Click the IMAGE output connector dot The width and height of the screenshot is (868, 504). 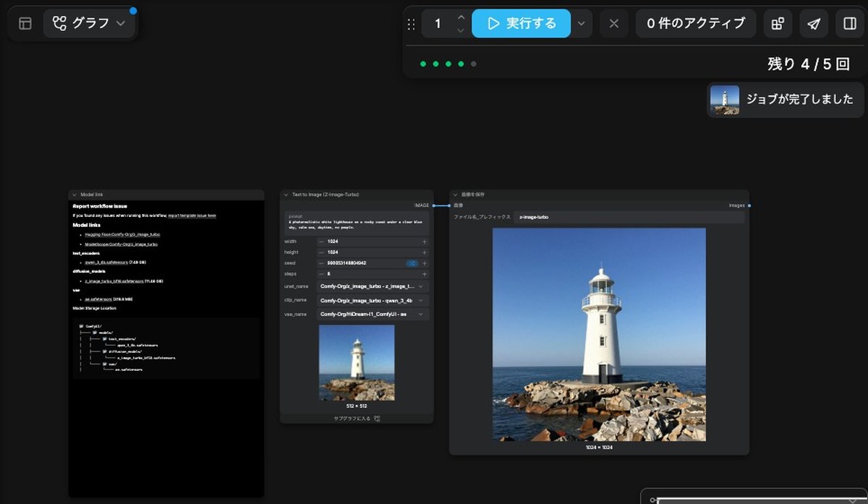433,205
